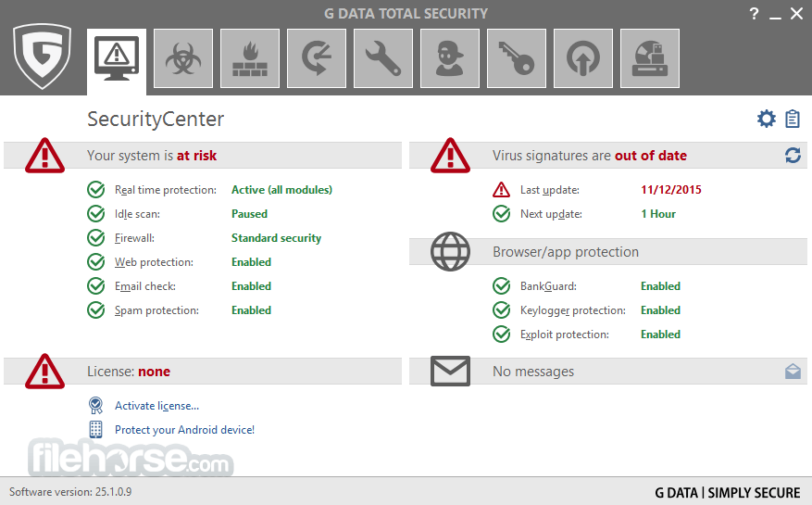Viewport: 812px width, 505px height.
Task: Click virus signatures warning triangle
Action: click(451, 156)
